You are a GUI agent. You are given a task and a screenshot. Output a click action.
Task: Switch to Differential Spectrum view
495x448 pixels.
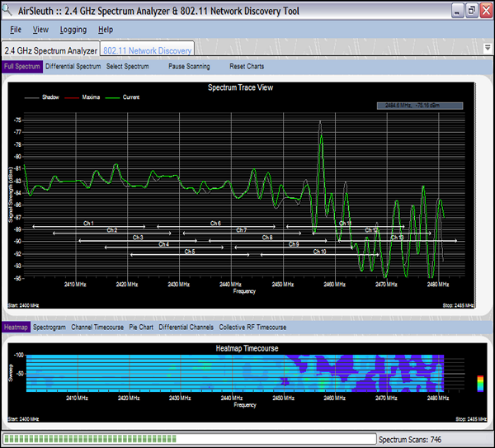pyautogui.click(x=73, y=66)
